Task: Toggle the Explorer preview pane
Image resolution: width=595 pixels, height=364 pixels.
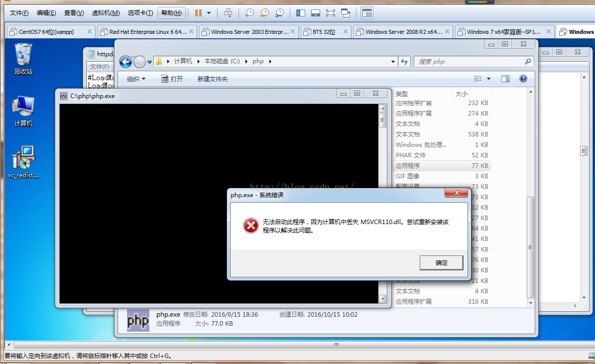Action: point(505,79)
